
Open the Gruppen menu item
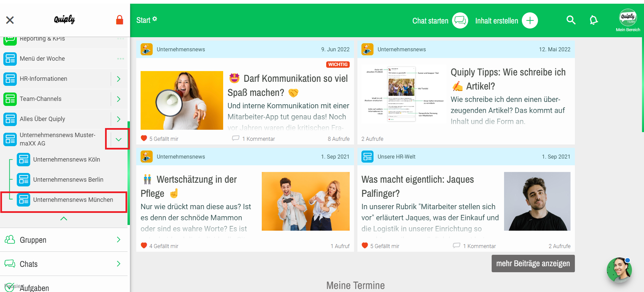(x=64, y=240)
